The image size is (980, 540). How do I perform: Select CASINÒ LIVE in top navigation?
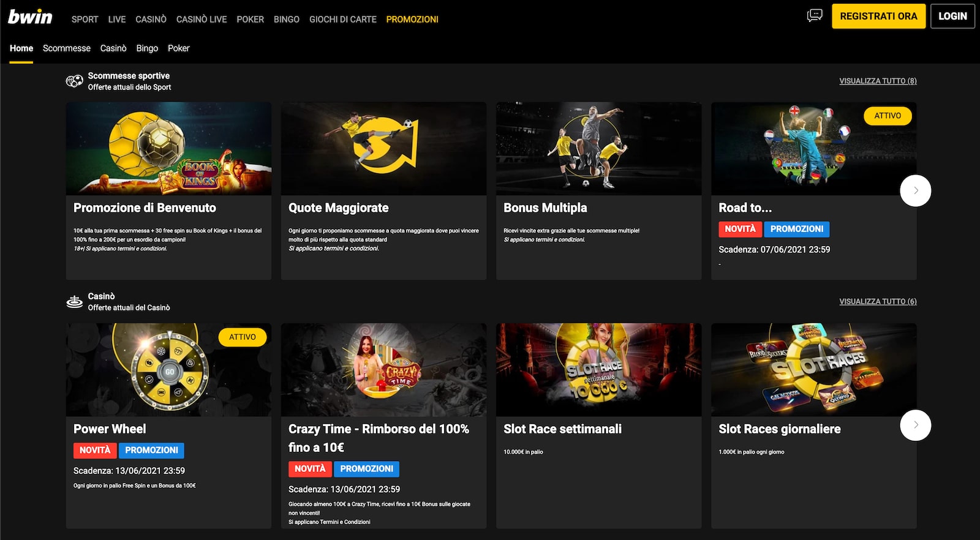202,19
